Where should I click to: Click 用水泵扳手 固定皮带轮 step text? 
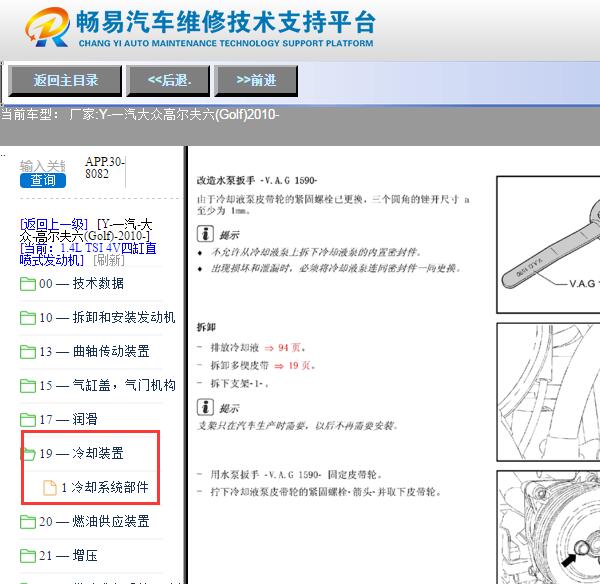[296, 475]
